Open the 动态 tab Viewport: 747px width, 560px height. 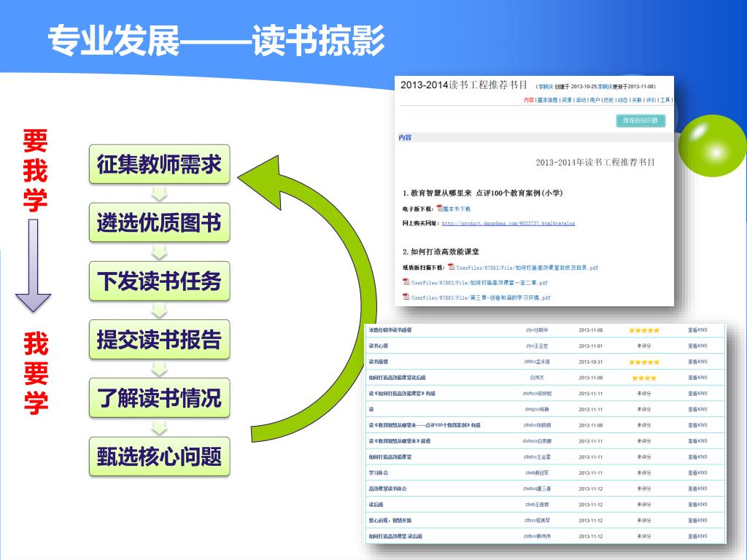tap(623, 100)
